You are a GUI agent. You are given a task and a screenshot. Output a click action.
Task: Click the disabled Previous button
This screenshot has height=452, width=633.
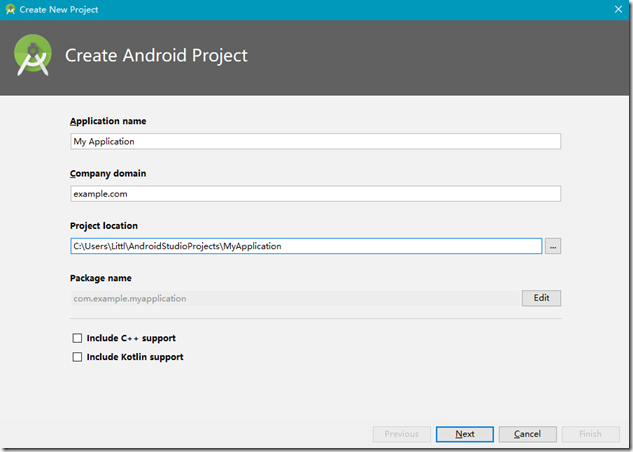coord(402,434)
